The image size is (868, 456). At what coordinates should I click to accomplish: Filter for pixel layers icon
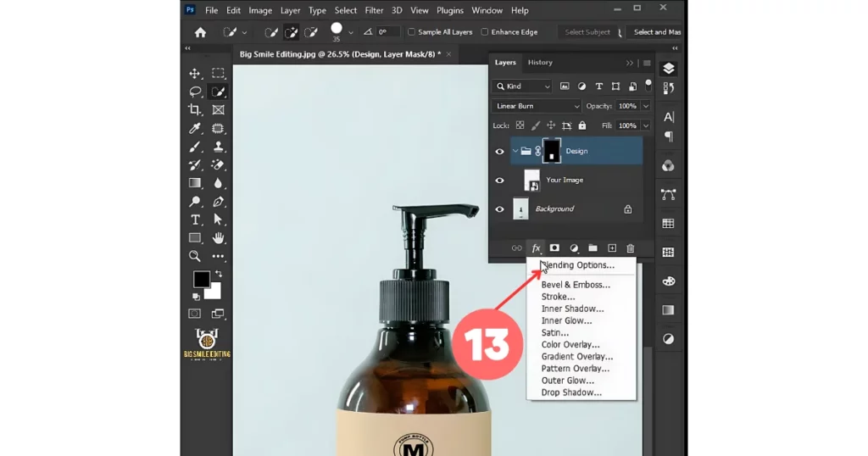[x=565, y=86]
